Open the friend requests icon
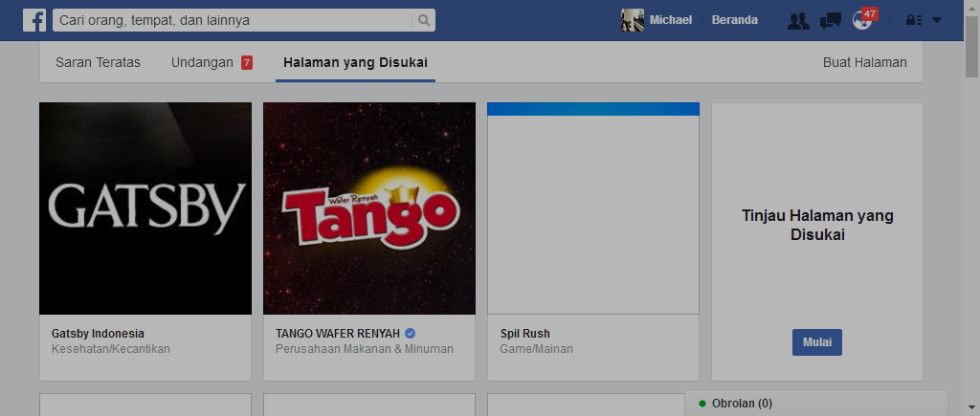980x416 pixels. point(798,21)
